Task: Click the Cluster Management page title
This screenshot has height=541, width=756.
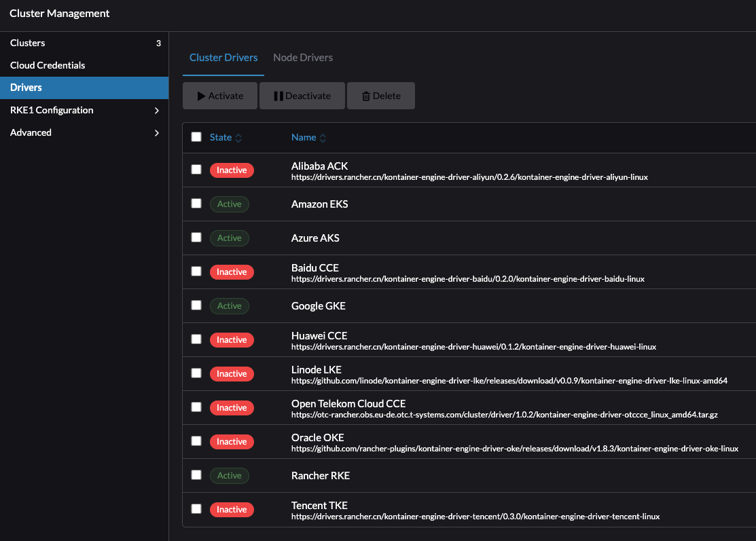Action: click(x=59, y=14)
